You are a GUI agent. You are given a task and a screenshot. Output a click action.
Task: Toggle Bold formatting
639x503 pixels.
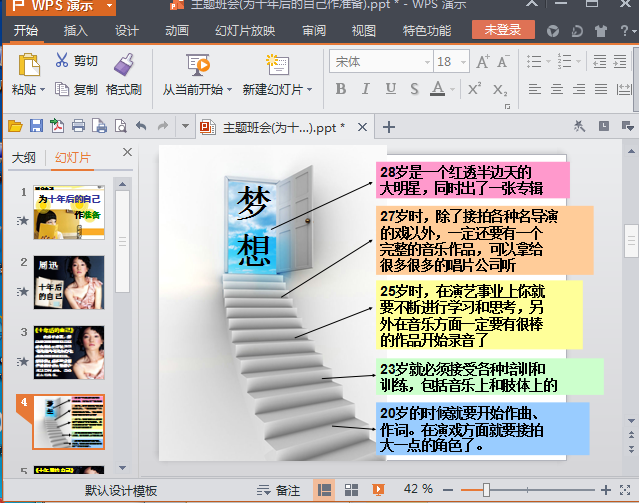pos(341,89)
